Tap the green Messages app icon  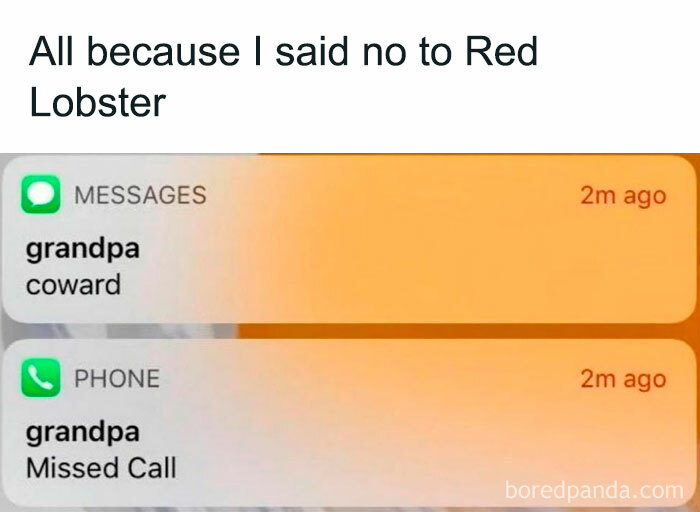pyautogui.click(x=41, y=194)
